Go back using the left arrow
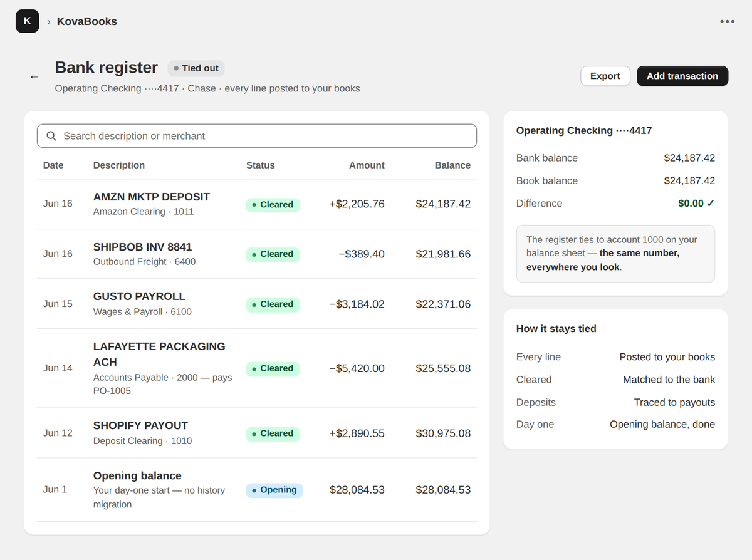Viewport: 752px width, 560px height. click(x=34, y=76)
